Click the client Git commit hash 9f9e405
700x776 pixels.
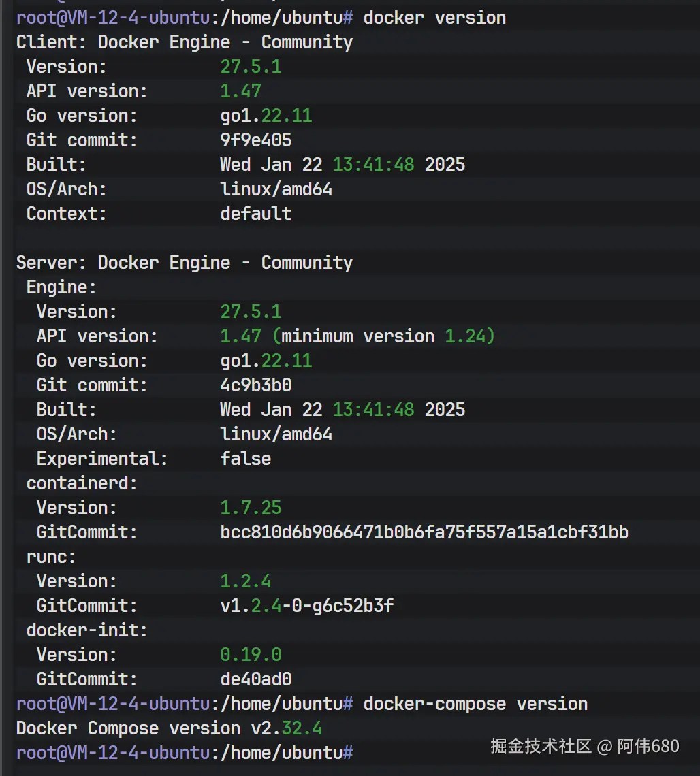[x=255, y=140]
